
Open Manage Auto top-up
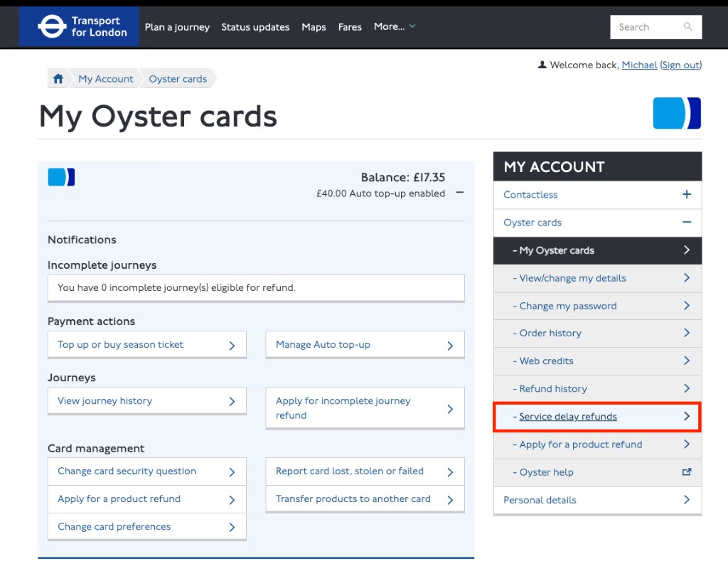coord(365,345)
